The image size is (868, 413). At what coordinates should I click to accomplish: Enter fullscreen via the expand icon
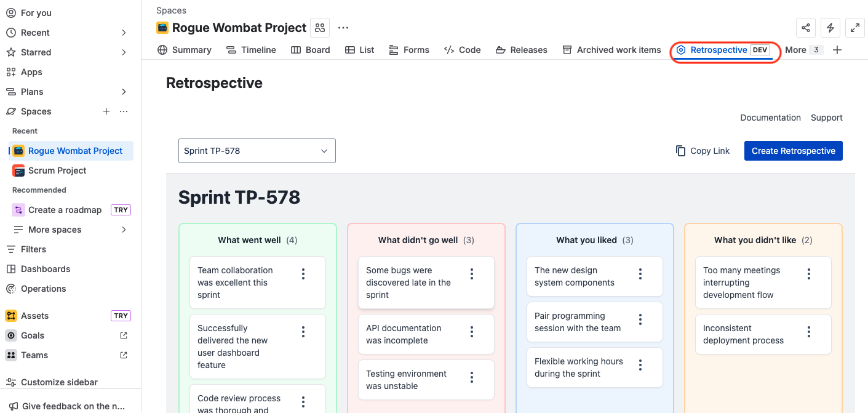[854, 28]
